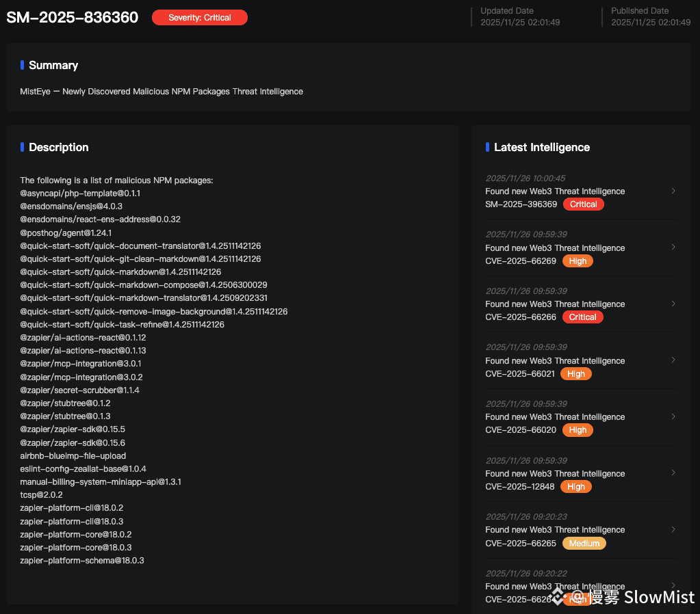700x614 pixels.
Task: Select the MistEye summary line
Action: coord(161,92)
